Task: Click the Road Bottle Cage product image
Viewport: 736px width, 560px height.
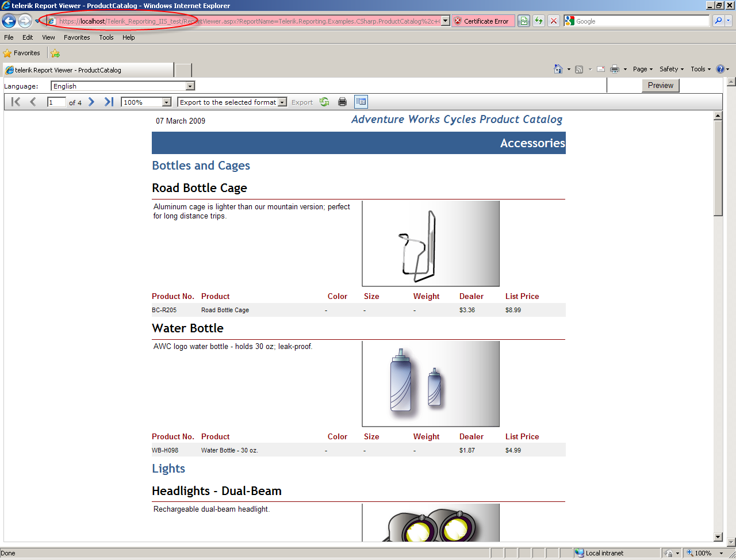Action: click(431, 244)
